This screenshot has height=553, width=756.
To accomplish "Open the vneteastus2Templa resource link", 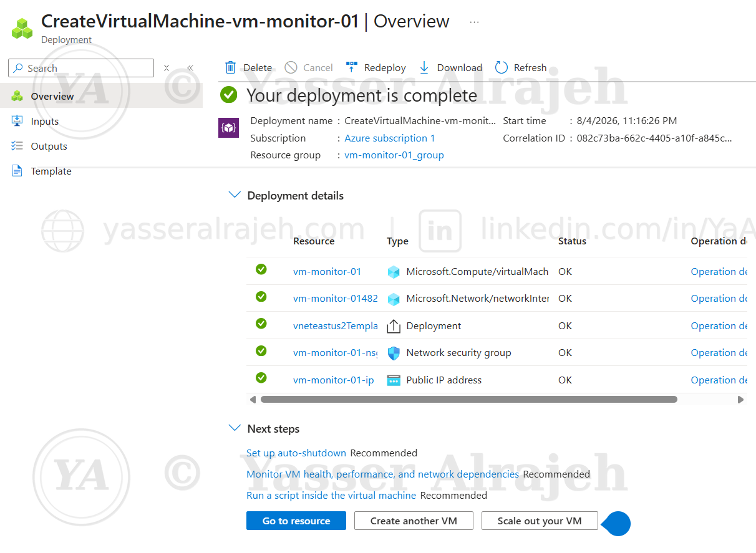I will [336, 326].
